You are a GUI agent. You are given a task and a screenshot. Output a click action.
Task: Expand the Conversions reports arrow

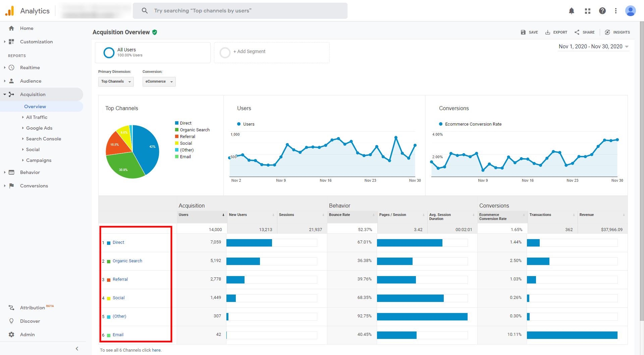coord(4,186)
